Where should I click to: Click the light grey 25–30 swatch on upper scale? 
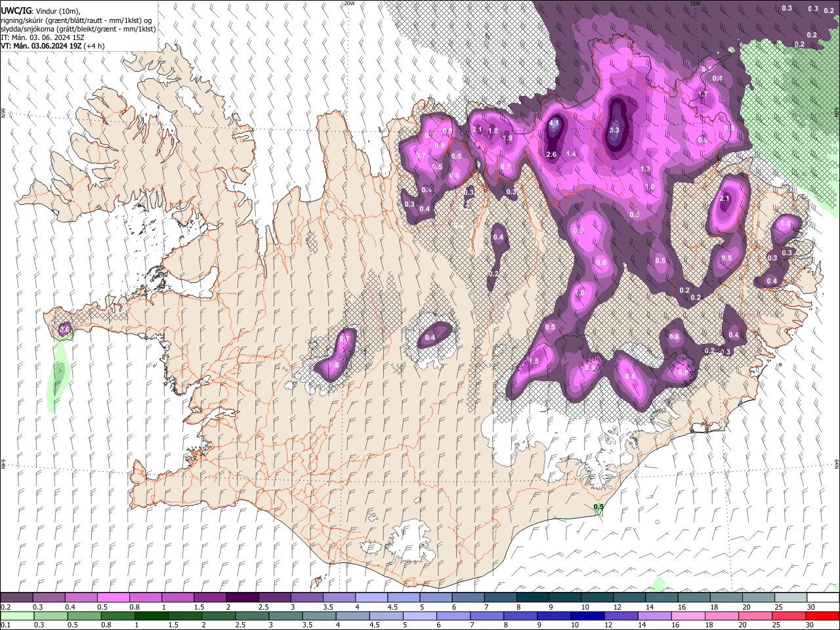point(791,598)
